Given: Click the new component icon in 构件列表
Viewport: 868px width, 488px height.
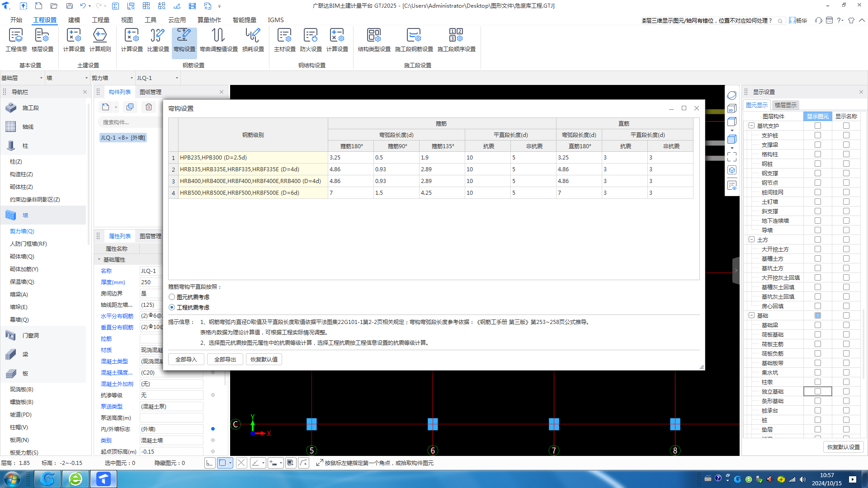Looking at the screenshot, I should (x=105, y=107).
